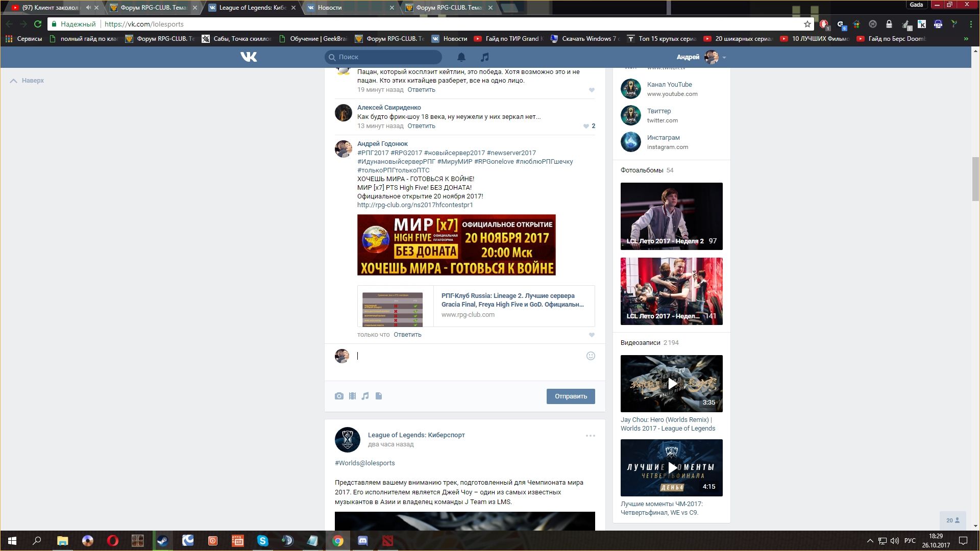
Task: Attach a photo with camera icon
Action: pos(339,396)
